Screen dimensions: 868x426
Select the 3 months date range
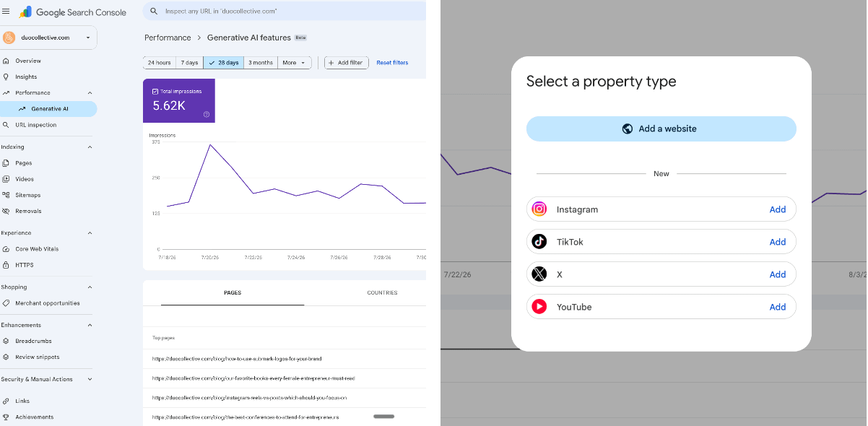[261, 63]
